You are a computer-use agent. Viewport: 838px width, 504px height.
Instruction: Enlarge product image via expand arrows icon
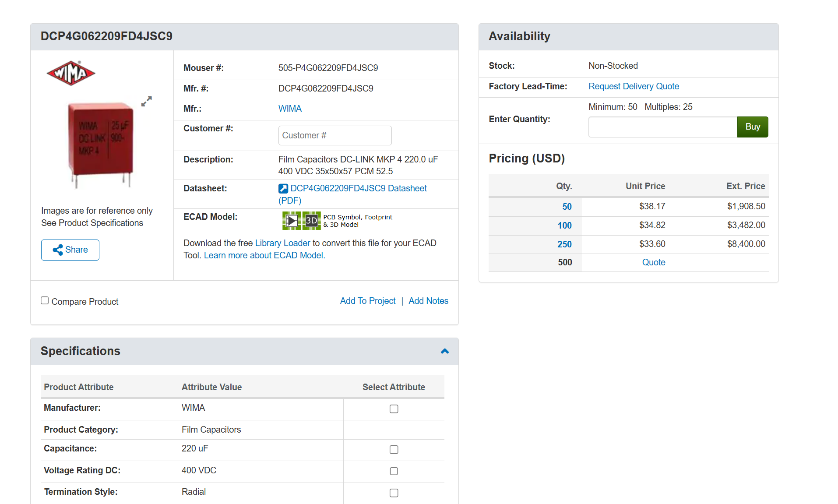[x=147, y=101]
